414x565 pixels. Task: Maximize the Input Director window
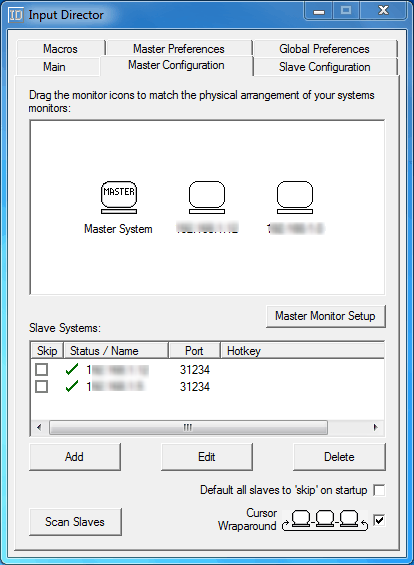pyautogui.click(x=346, y=11)
